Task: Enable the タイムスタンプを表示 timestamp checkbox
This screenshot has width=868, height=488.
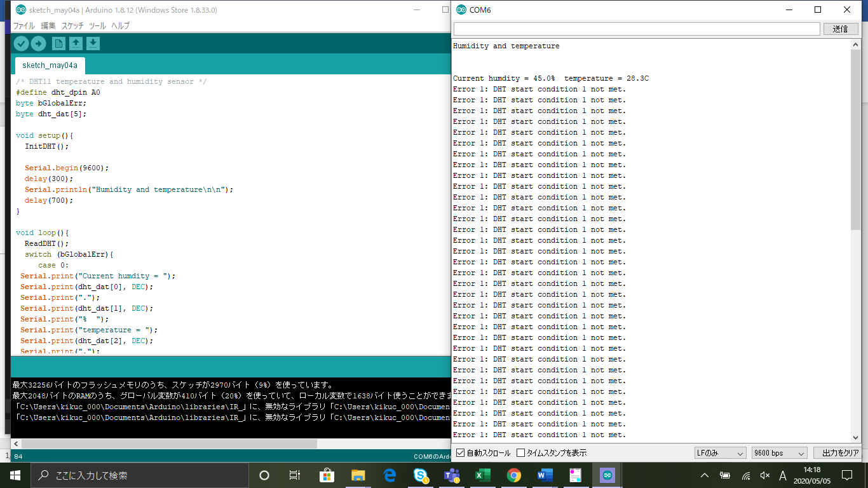Action: (x=520, y=453)
